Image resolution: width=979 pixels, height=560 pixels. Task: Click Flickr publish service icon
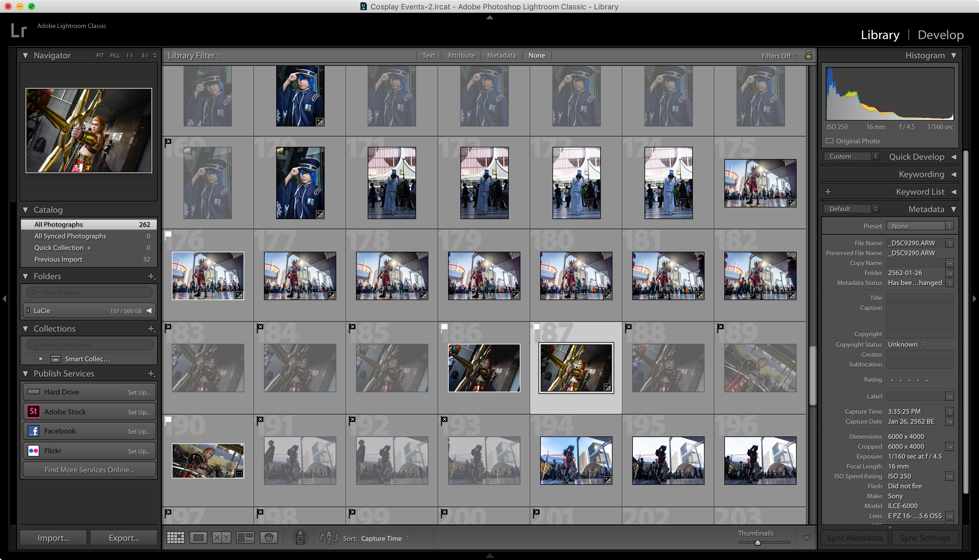(33, 451)
